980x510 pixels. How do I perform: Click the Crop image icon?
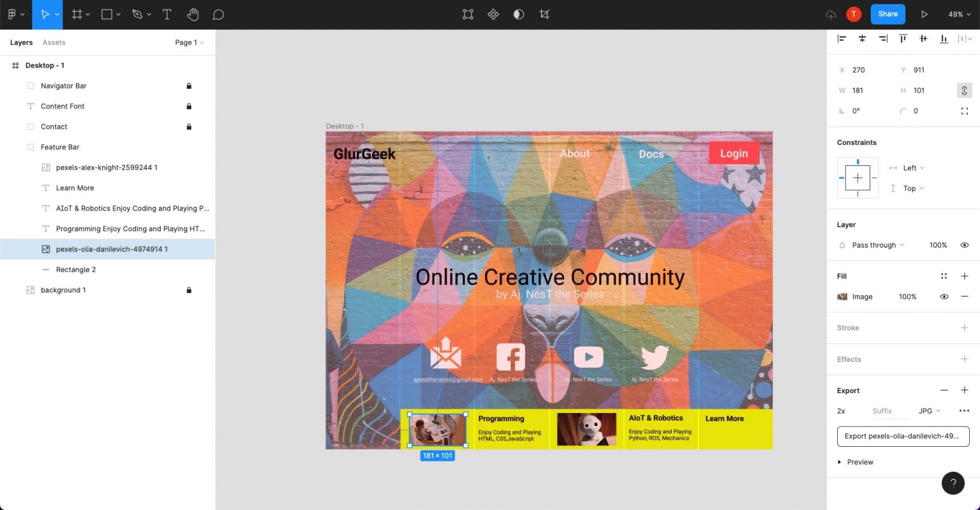544,14
